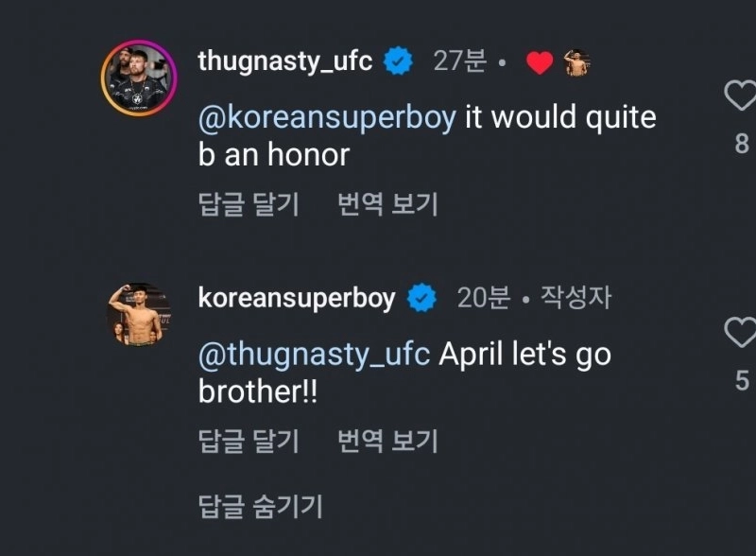Viewport: 756px width, 556px height.
Task: Click the verified badge next to koreansuperboy
Action: pos(421,299)
